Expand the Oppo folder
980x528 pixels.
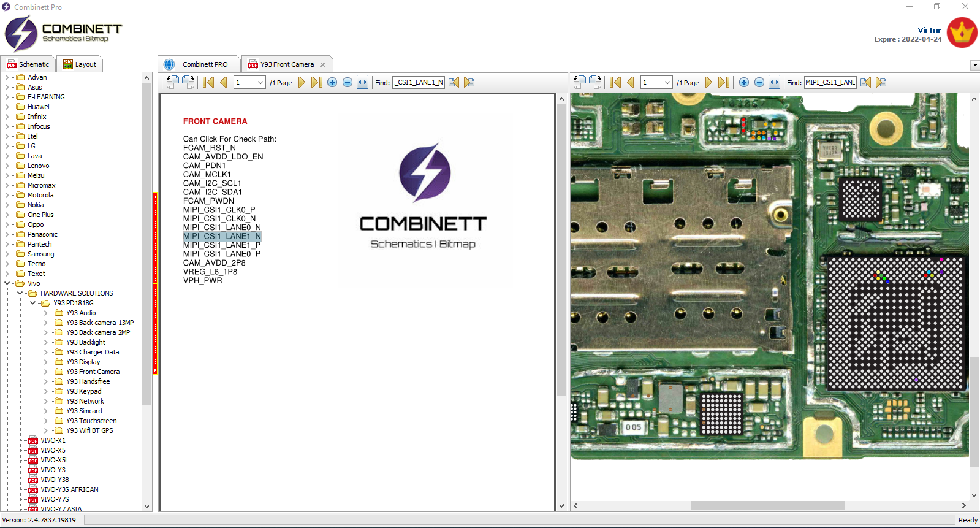click(7, 224)
